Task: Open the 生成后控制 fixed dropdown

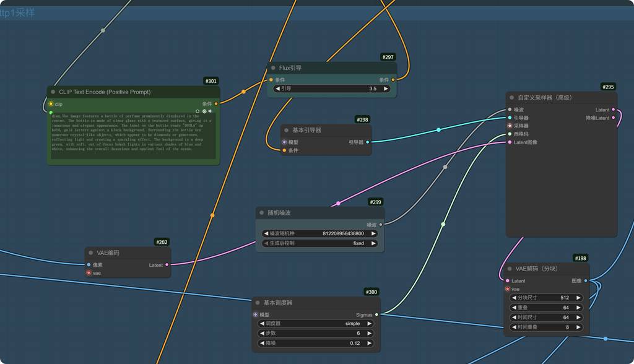Action: (319, 243)
